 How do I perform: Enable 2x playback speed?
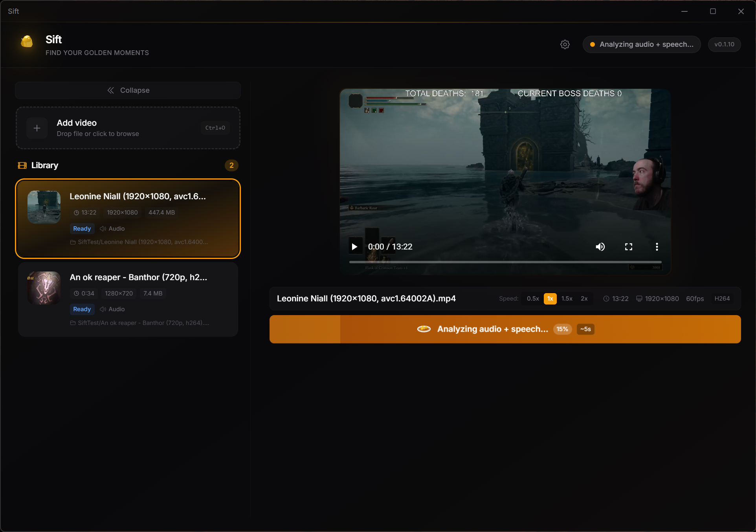click(x=584, y=299)
